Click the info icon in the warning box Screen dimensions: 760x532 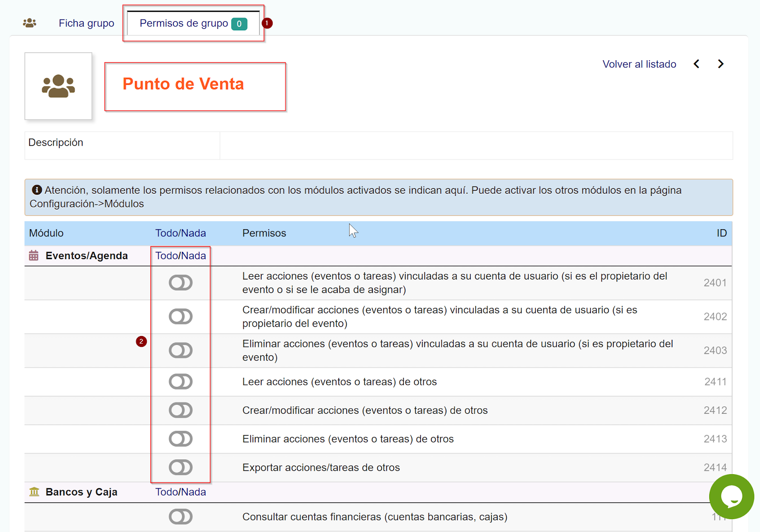37,190
